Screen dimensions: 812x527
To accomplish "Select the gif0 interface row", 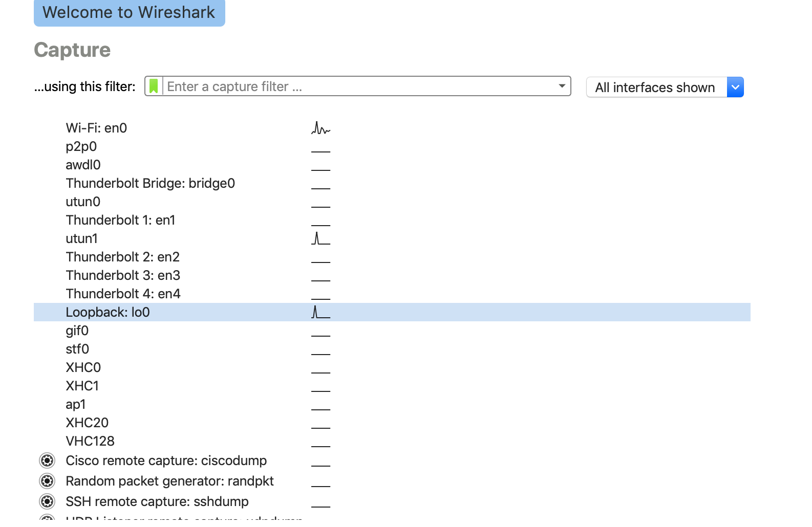I will tap(77, 331).
